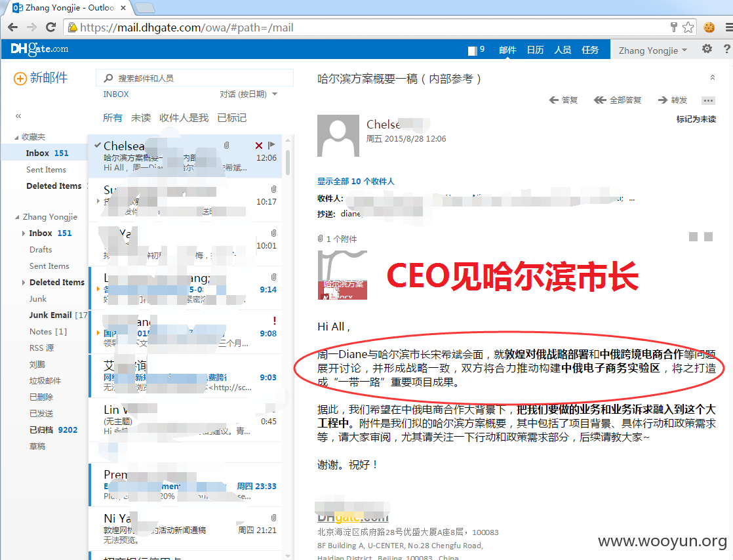733x560 pixels.
Task: Delete the Chelsea message with red X
Action: (258, 146)
